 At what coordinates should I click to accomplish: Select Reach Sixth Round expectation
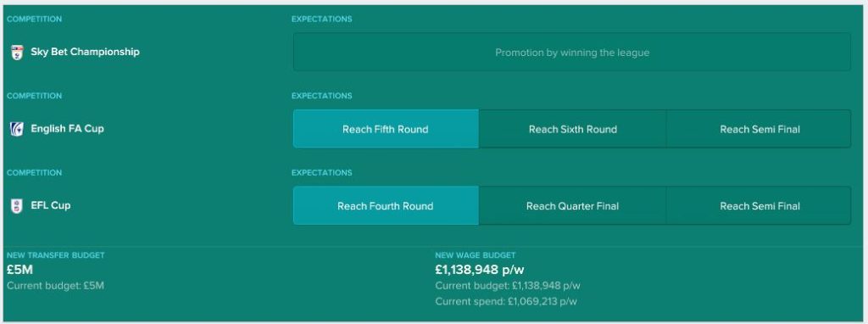(572, 129)
